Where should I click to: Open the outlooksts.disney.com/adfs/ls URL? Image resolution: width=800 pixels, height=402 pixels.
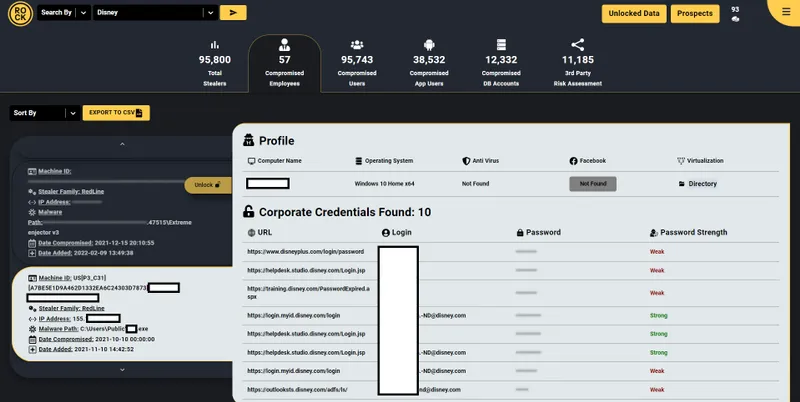(297, 390)
